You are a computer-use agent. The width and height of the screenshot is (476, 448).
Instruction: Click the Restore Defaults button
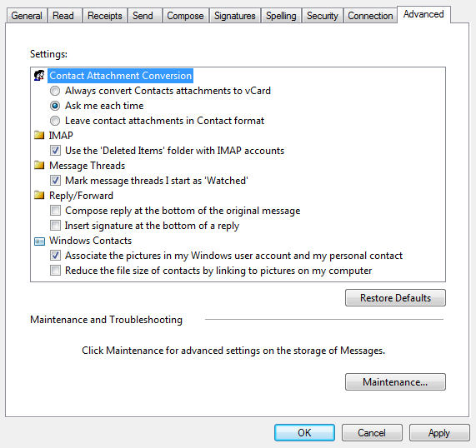[395, 298]
